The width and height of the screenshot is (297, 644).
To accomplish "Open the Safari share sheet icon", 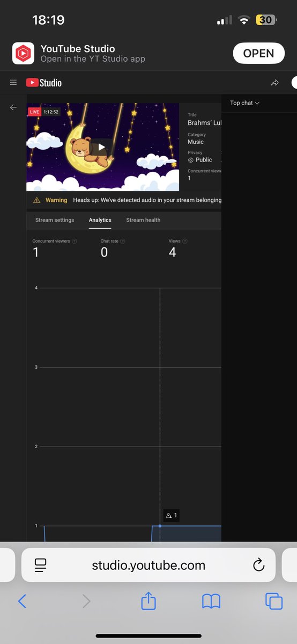I will click(x=148, y=601).
